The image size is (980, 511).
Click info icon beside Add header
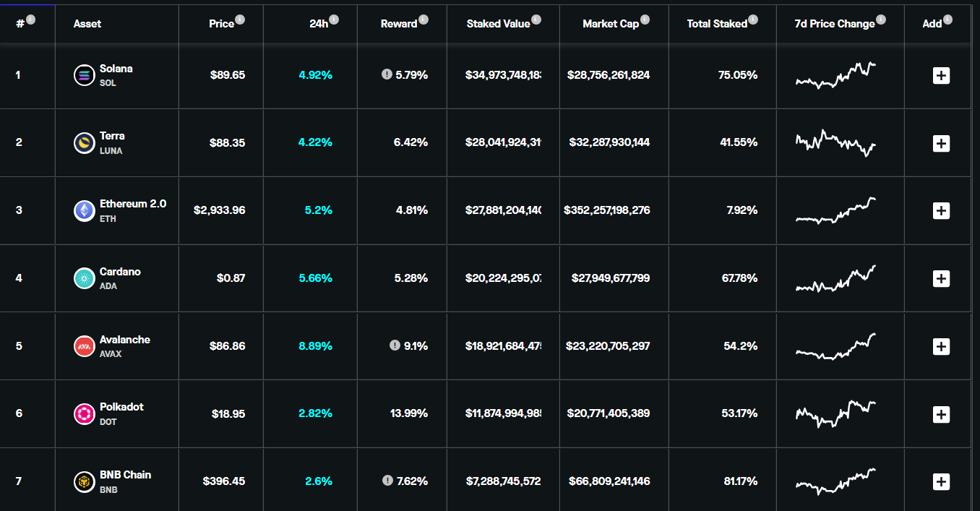[947, 20]
